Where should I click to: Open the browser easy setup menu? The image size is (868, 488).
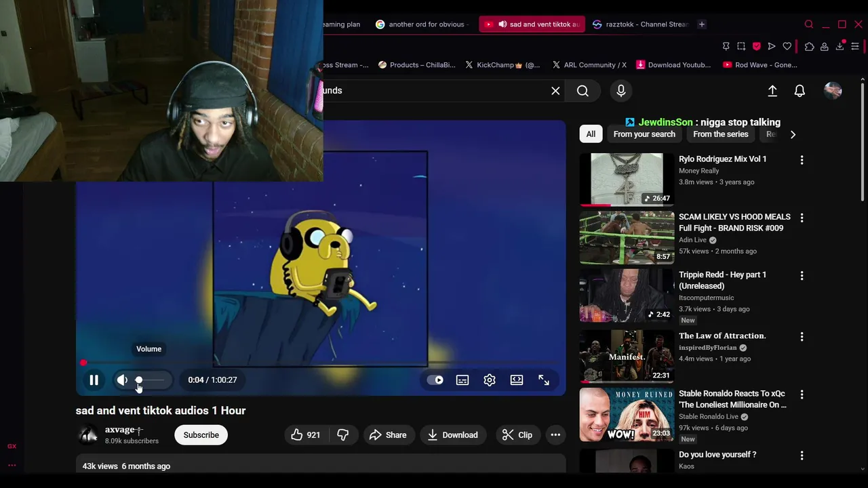855,46
